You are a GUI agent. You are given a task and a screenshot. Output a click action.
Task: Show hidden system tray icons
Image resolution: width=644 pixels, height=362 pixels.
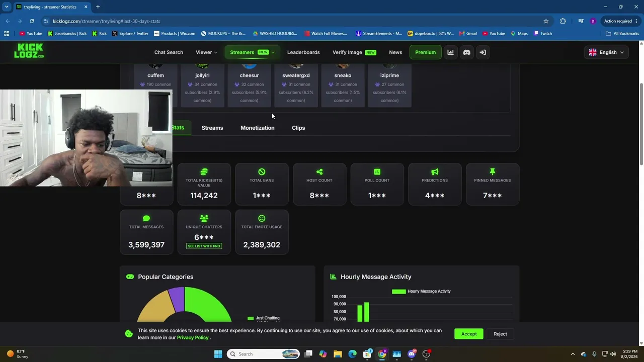pos(573,354)
